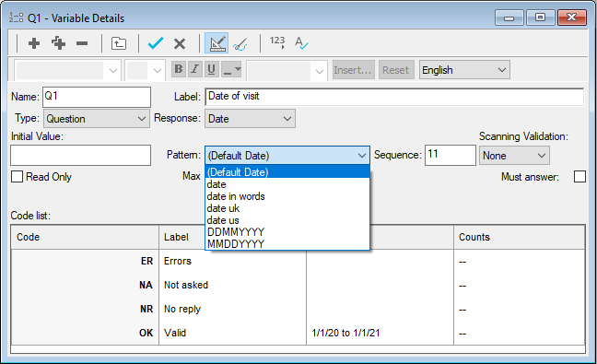Image resolution: width=597 pixels, height=364 pixels.
Task: Minimize the Variable Details window
Action: pos(509,18)
